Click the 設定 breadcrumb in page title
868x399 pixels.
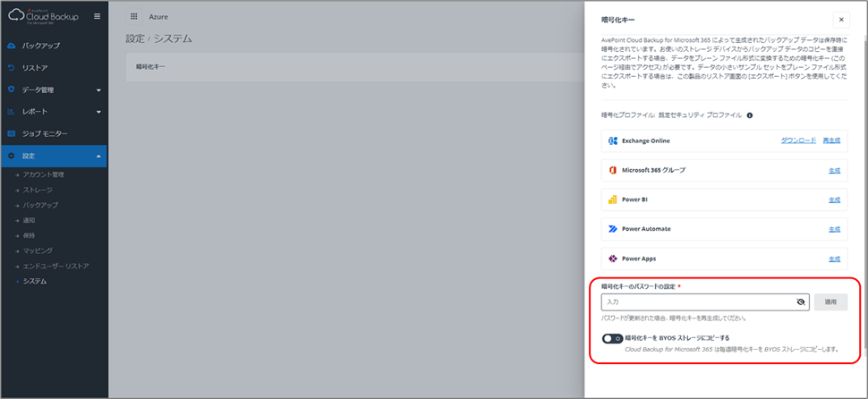click(134, 38)
